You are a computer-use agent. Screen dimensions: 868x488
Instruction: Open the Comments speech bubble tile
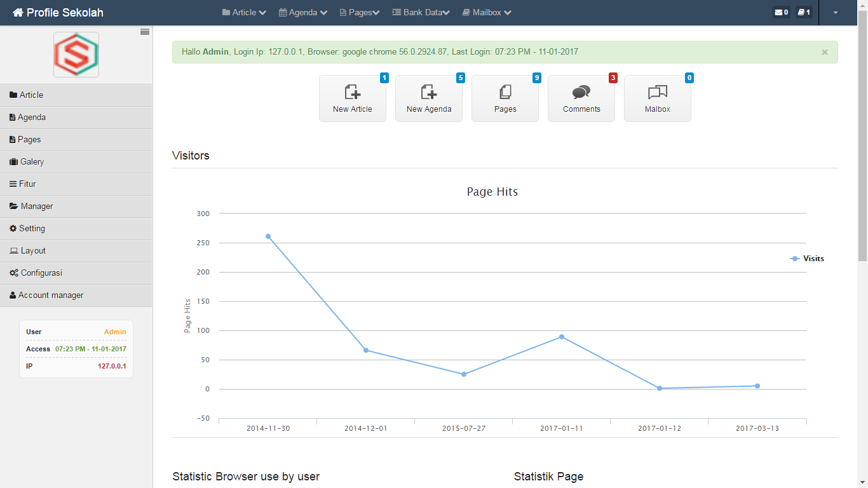point(581,98)
